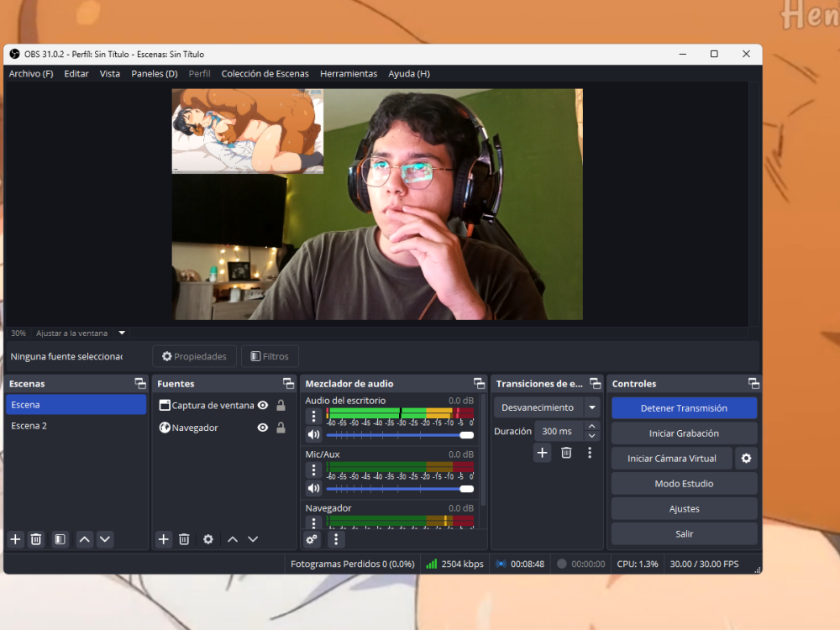Image resolution: width=840 pixels, height=630 pixels.
Task: Open Editar menu
Action: coord(76,73)
